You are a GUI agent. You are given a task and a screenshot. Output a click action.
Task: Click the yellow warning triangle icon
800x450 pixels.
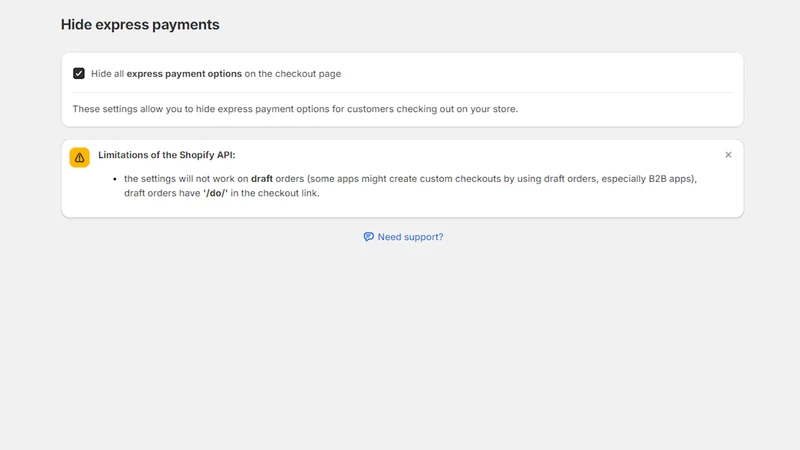coord(80,158)
